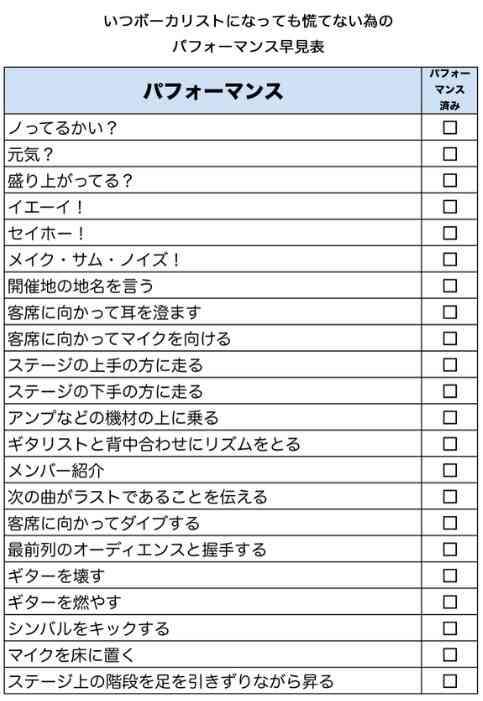Screen dimensions: 483x701
Task: Select the パフォーマンス header cell
Action: point(213,91)
